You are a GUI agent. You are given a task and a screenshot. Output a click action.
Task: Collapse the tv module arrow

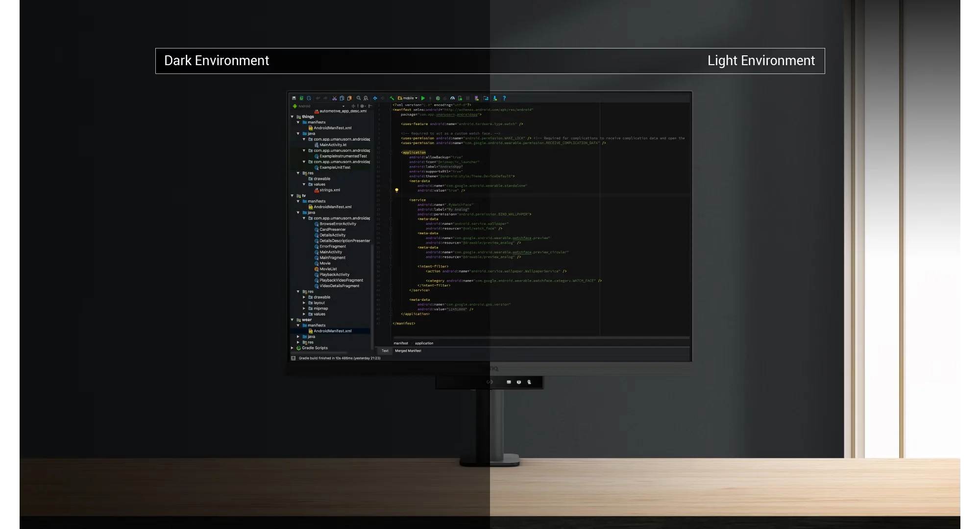click(293, 195)
